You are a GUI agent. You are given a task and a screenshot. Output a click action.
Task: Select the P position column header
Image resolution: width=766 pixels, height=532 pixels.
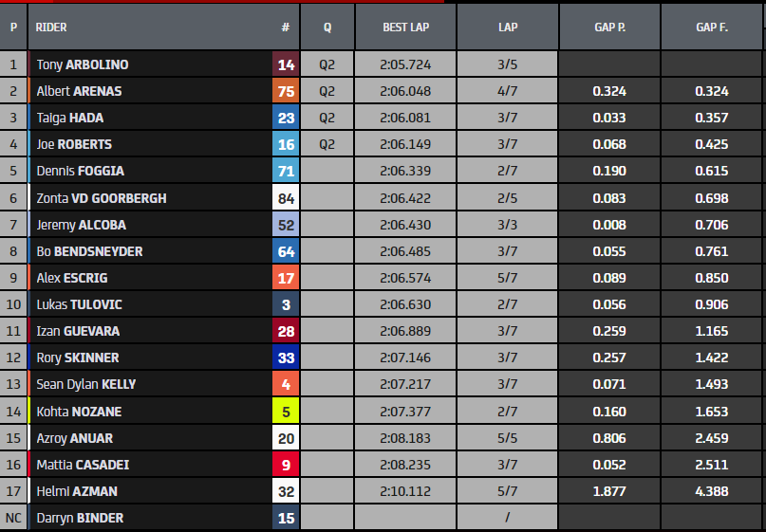(x=13, y=28)
